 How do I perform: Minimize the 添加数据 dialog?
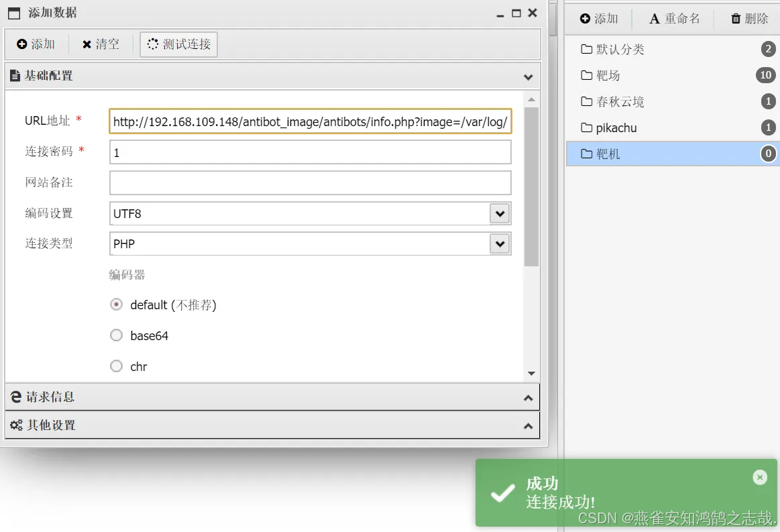coord(500,16)
